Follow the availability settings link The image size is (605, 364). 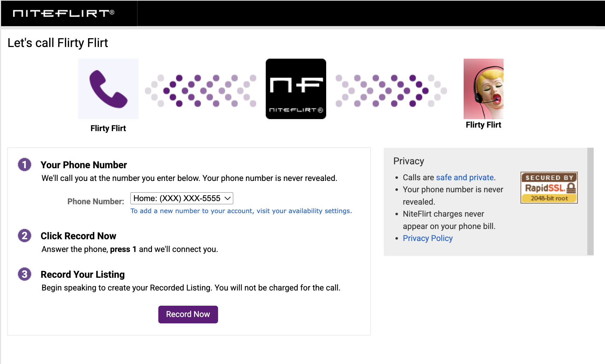[241, 211]
